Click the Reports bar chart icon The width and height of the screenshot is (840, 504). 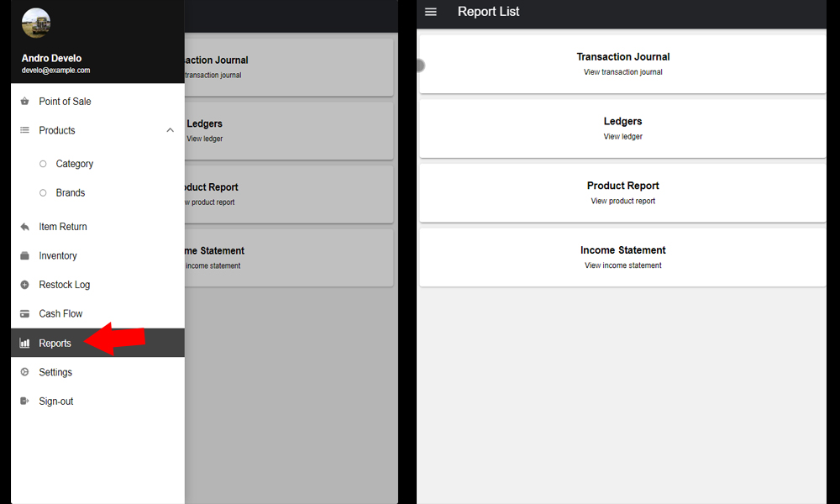coord(24,344)
